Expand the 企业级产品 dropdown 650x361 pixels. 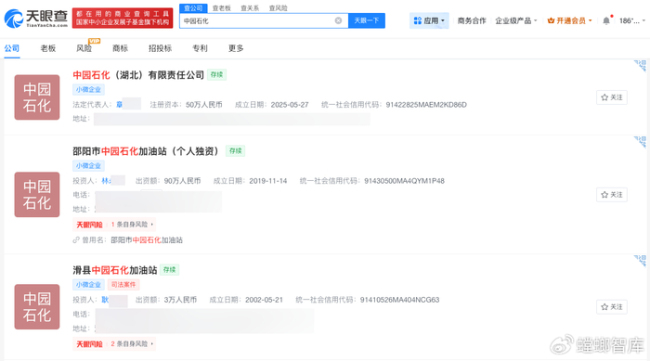click(516, 21)
